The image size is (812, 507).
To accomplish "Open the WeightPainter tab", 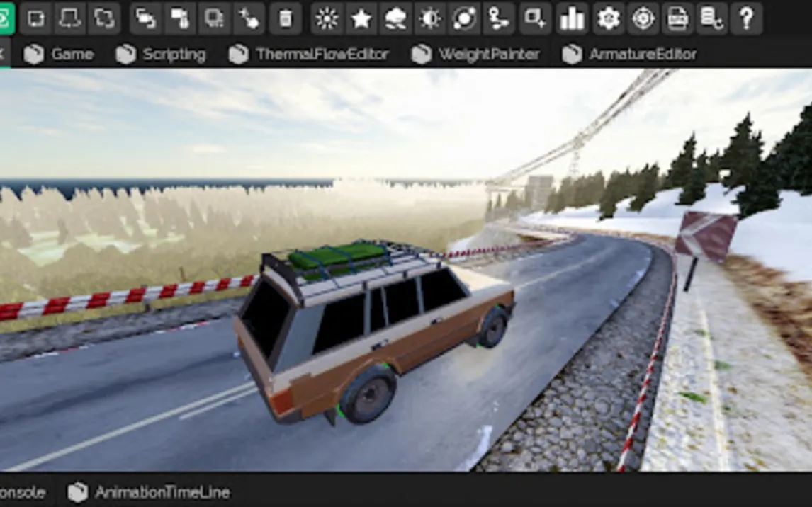I will click(475, 55).
